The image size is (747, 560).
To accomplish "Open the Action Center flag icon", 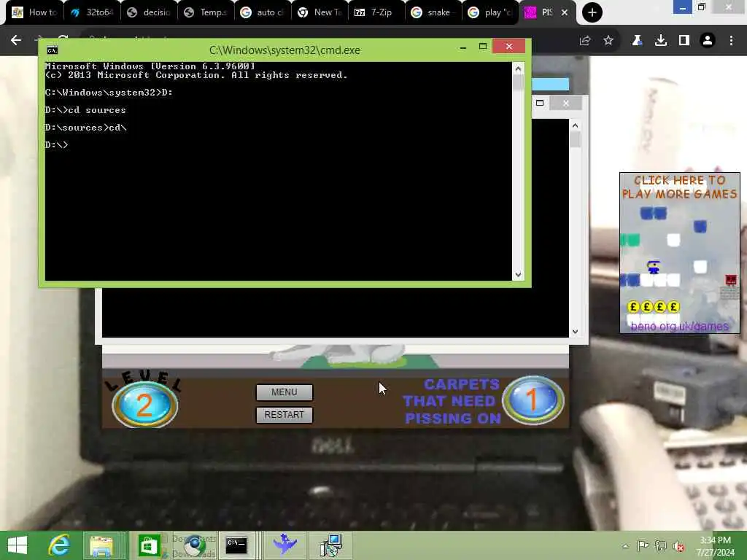I will [x=643, y=545].
